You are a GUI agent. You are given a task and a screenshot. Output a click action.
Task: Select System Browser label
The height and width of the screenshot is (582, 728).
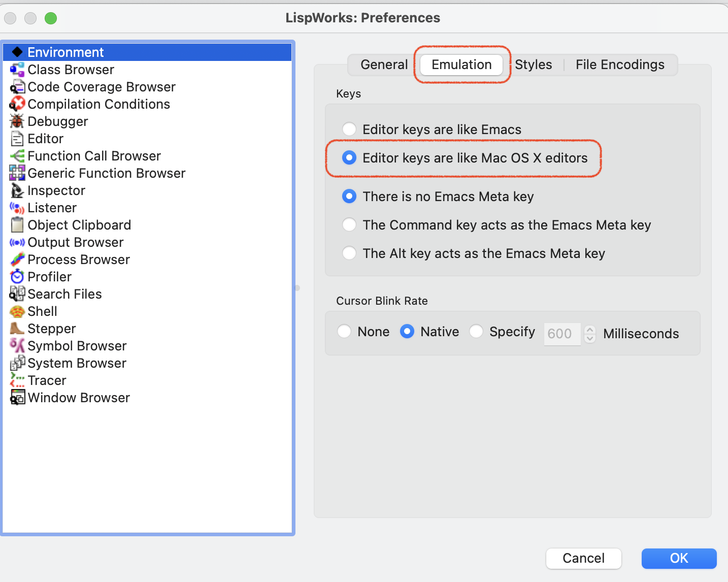77,363
